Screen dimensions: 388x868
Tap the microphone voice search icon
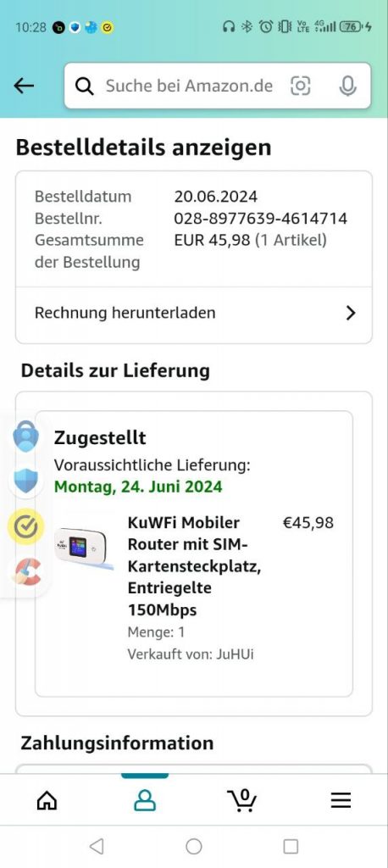(347, 86)
